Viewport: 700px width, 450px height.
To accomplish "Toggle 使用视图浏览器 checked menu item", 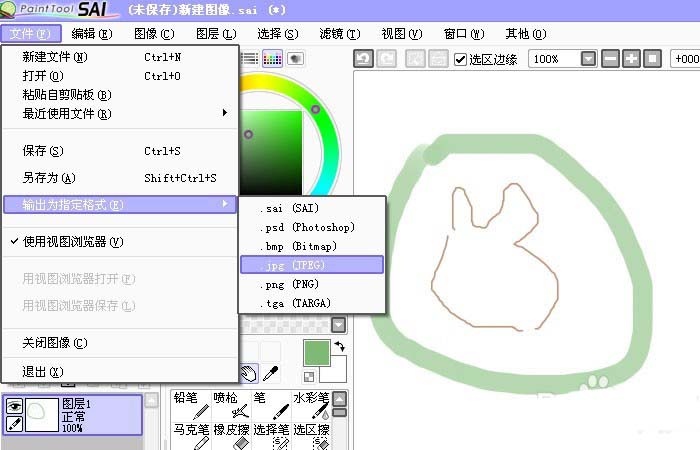I will pos(120,242).
